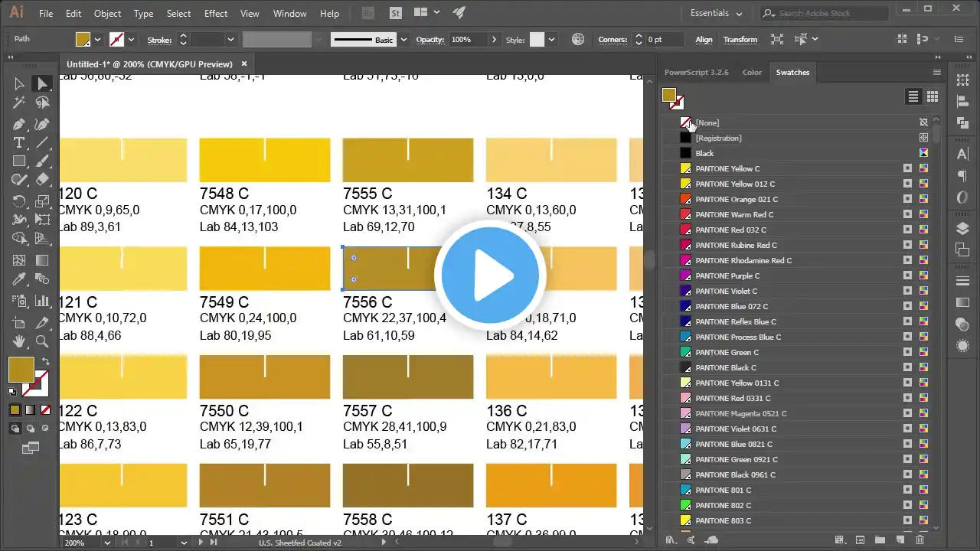Image resolution: width=980 pixels, height=551 pixels.
Task: Click the Rotate tool
Action: 19,201
